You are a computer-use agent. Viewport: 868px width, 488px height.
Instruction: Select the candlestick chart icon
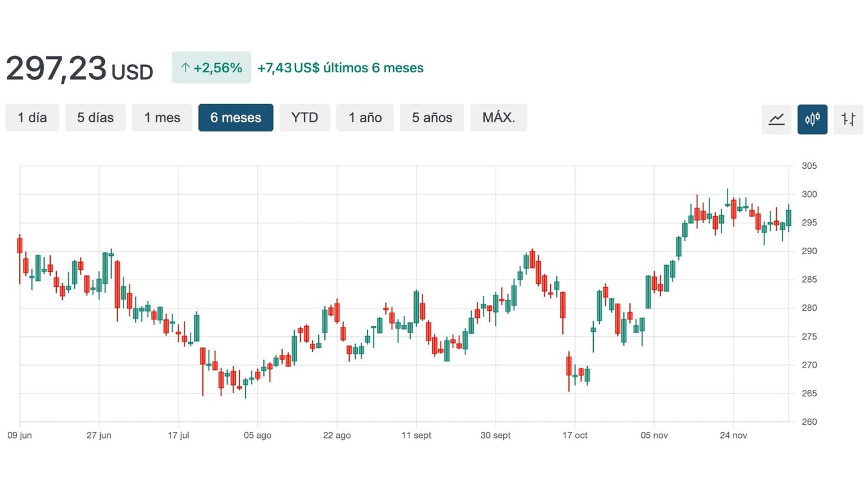pyautogui.click(x=812, y=119)
